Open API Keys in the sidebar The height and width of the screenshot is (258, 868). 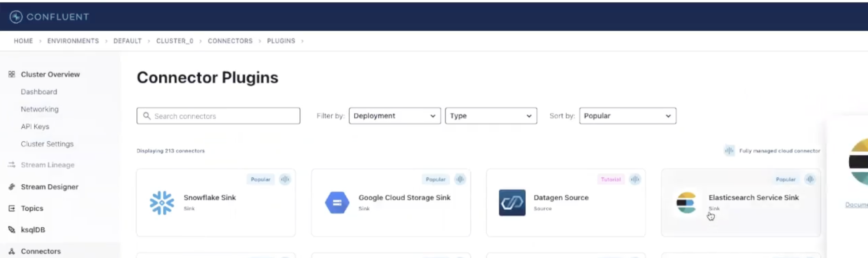coord(35,127)
